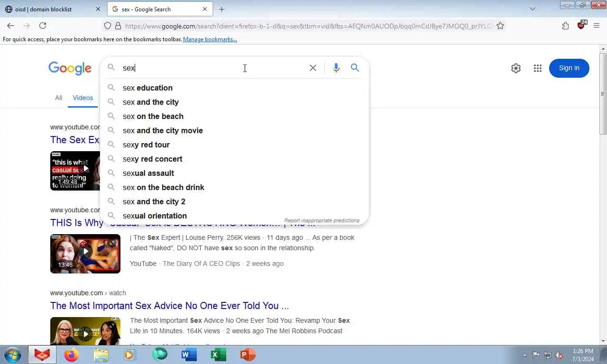Choose suggestion 'sexual assault'

coord(234,173)
